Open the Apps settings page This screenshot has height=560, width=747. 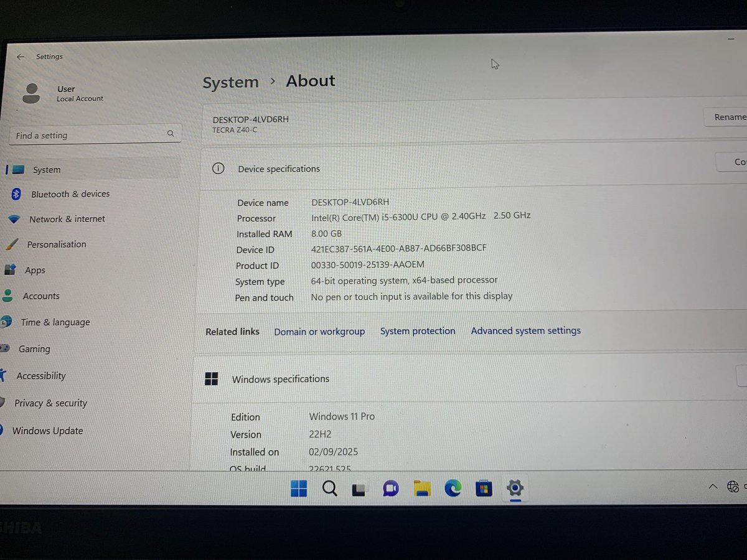pos(35,270)
